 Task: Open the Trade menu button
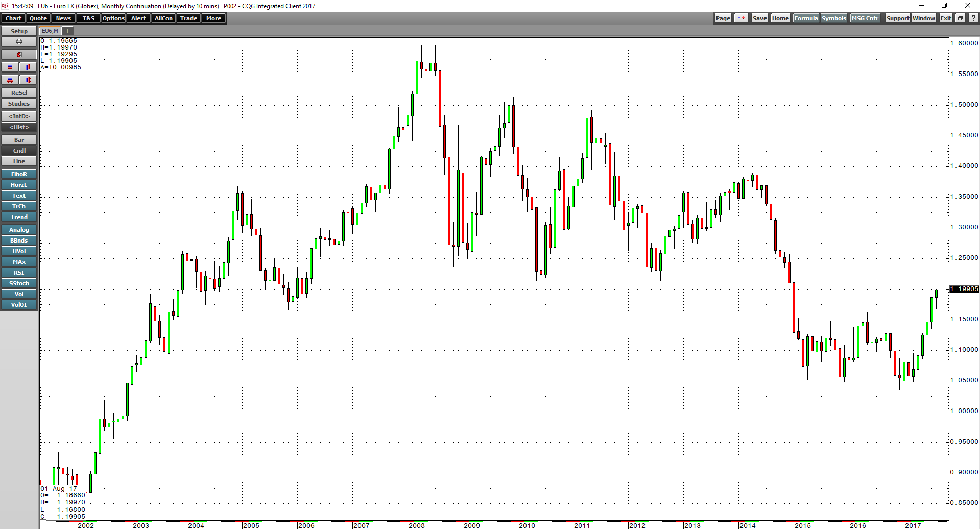(188, 18)
